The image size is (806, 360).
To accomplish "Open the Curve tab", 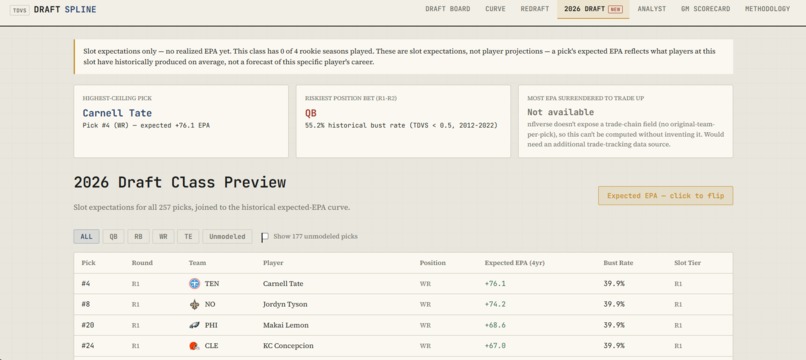I will 496,9.
